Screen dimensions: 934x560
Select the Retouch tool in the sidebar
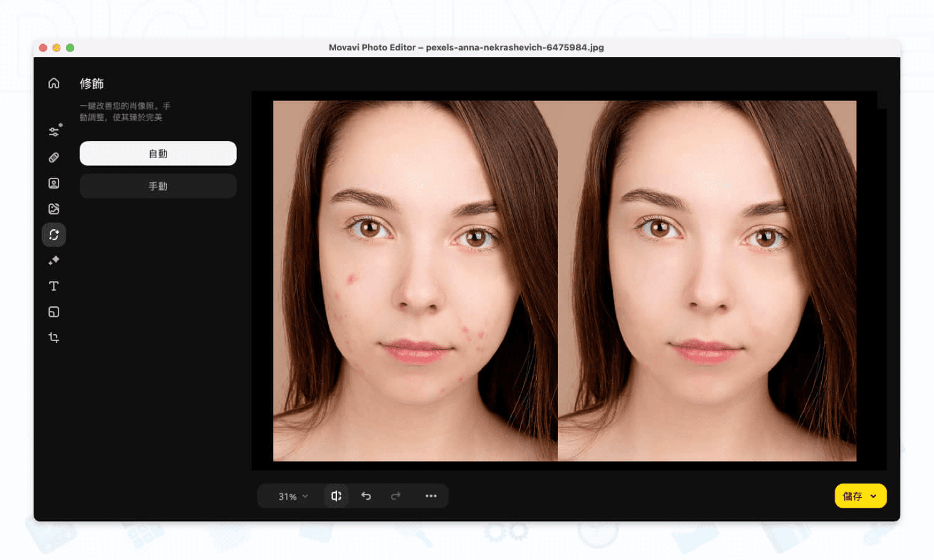pyautogui.click(x=54, y=235)
